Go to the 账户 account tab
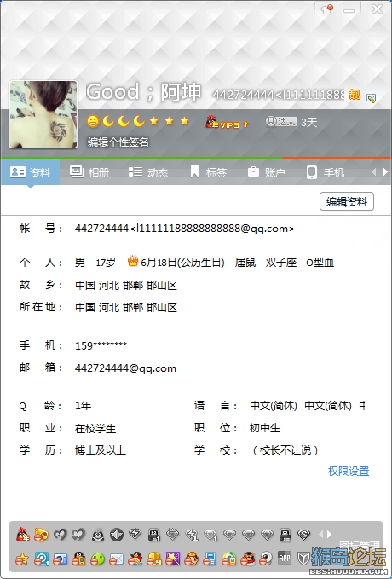This screenshot has width=392, height=579. click(x=266, y=172)
